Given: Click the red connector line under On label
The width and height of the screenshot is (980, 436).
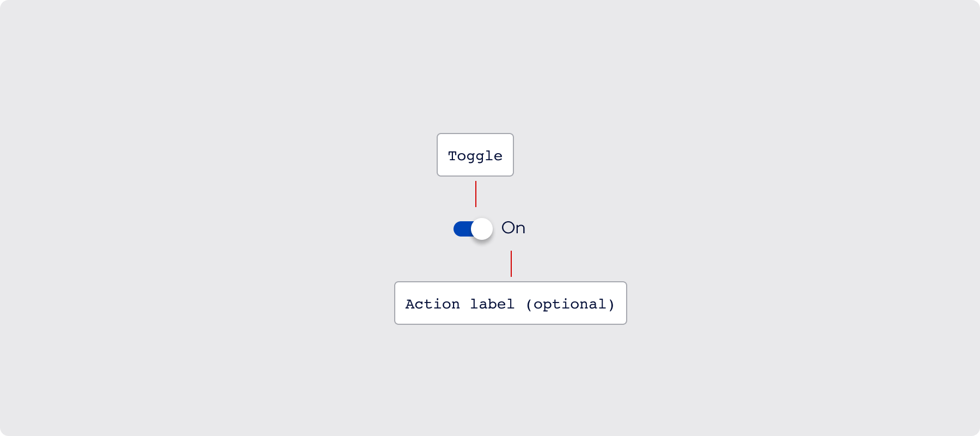Looking at the screenshot, I should [x=511, y=264].
